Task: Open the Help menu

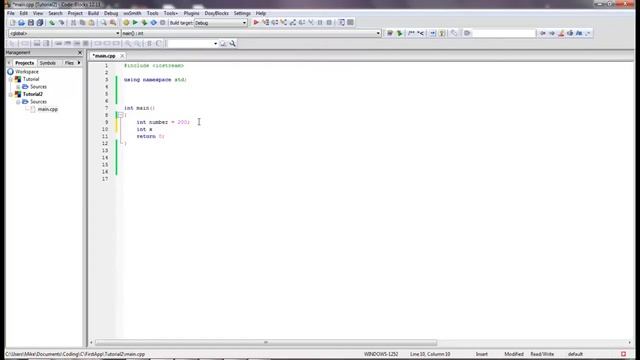Action: pyautogui.click(x=261, y=13)
